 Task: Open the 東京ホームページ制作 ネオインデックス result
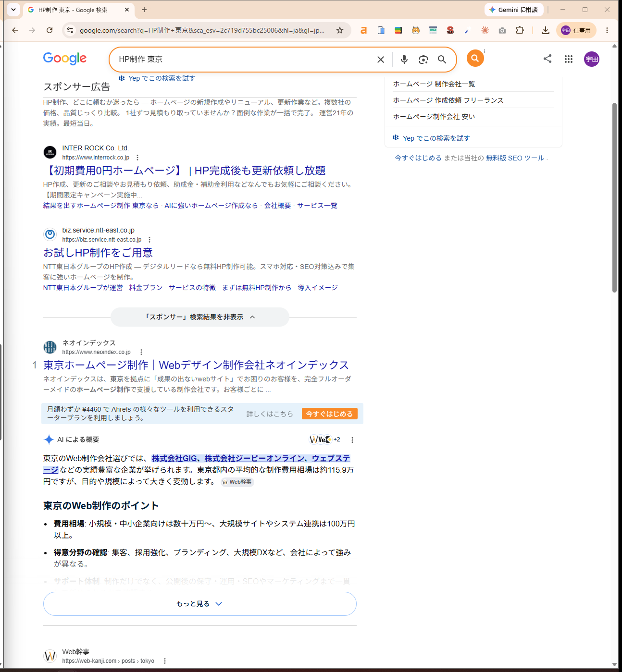[196, 365]
